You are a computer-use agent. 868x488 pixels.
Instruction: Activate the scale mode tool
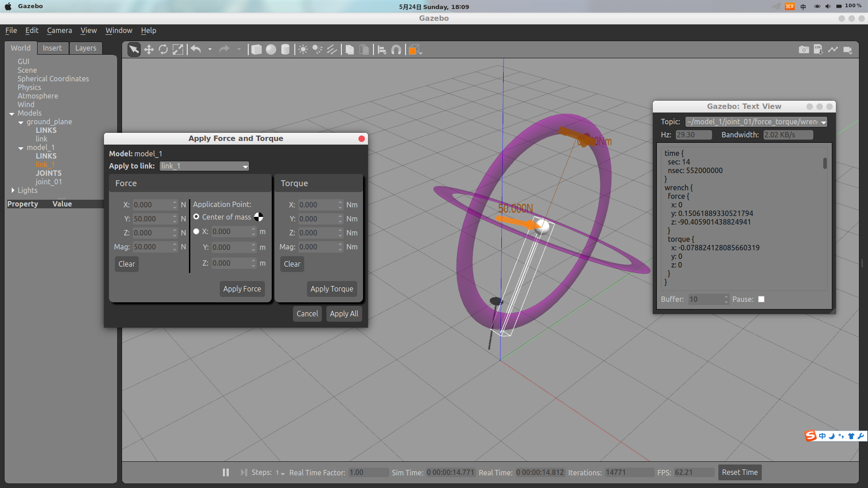tap(178, 50)
